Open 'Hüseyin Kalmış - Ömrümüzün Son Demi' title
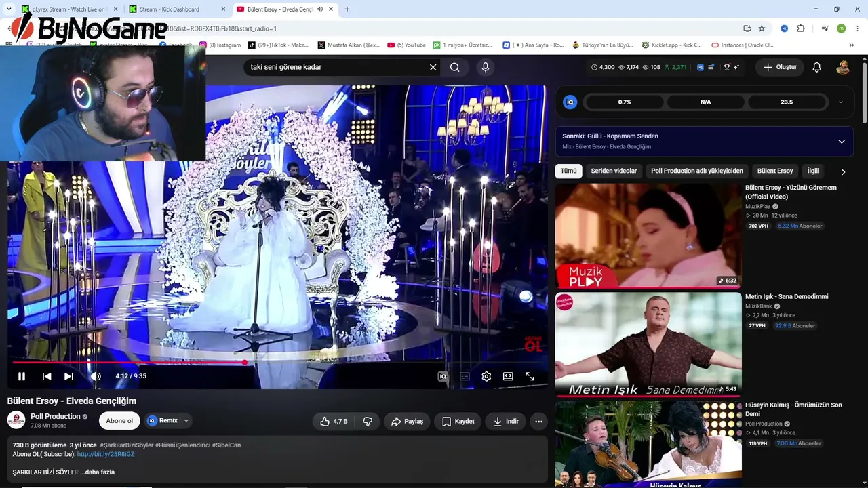This screenshot has height=488, width=868. pyautogui.click(x=793, y=409)
